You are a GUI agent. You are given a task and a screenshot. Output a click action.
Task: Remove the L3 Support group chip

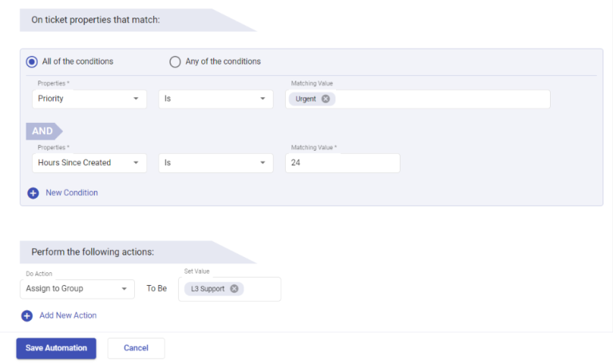pyautogui.click(x=234, y=288)
